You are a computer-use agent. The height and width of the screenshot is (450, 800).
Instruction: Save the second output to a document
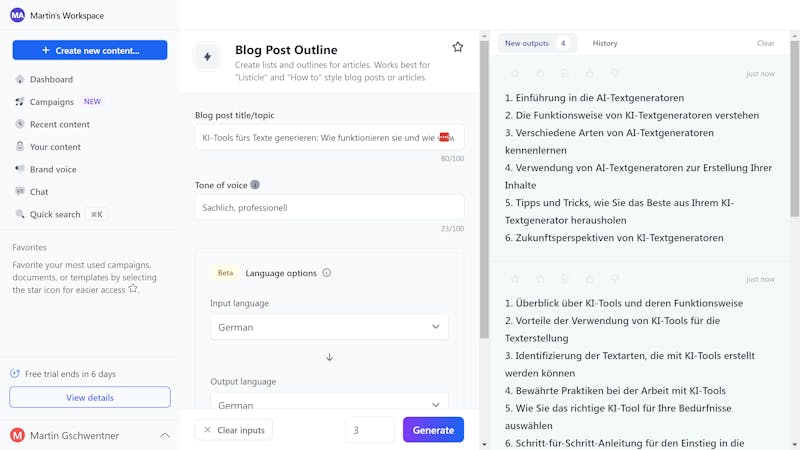(565, 279)
